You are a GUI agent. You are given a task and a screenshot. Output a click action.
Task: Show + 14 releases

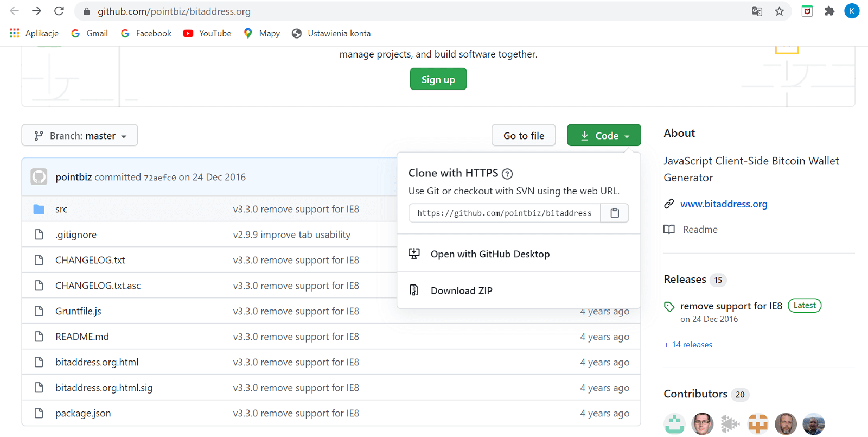688,345
